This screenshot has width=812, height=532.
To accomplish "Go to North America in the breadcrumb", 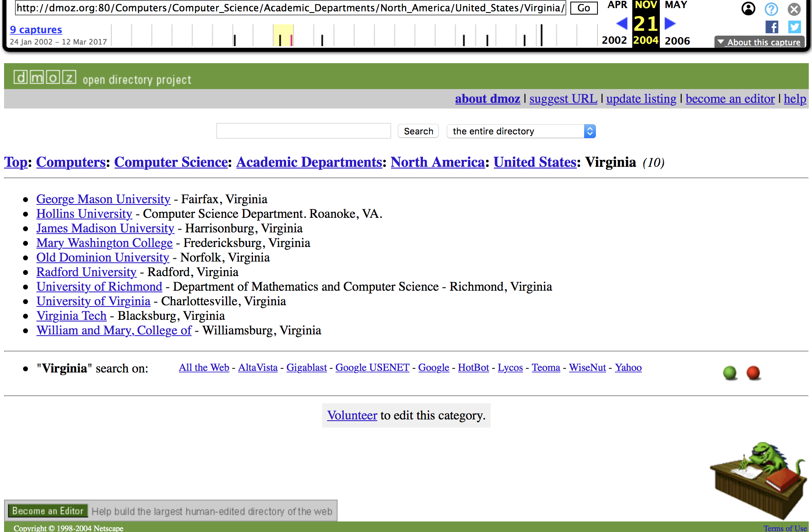I will [x=438, y=162].
